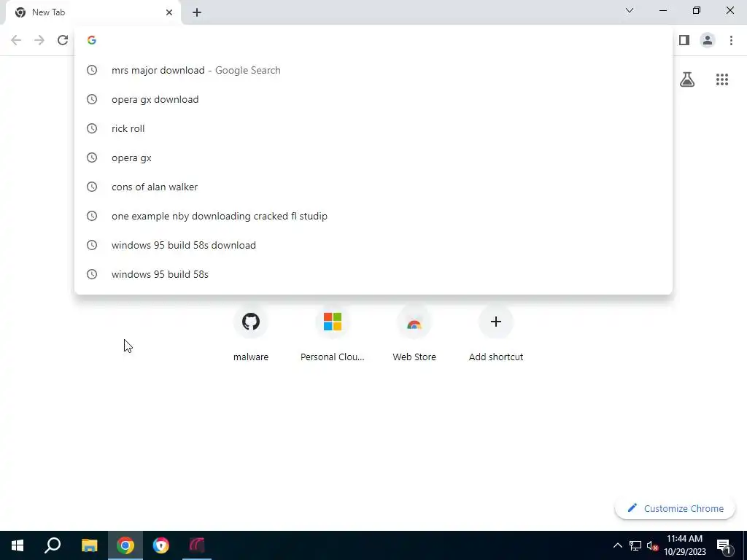Viewport: 747px width, 560px height.
Task: Select 'opera gx download' suggestion
Action: click(x=373, y=99)
